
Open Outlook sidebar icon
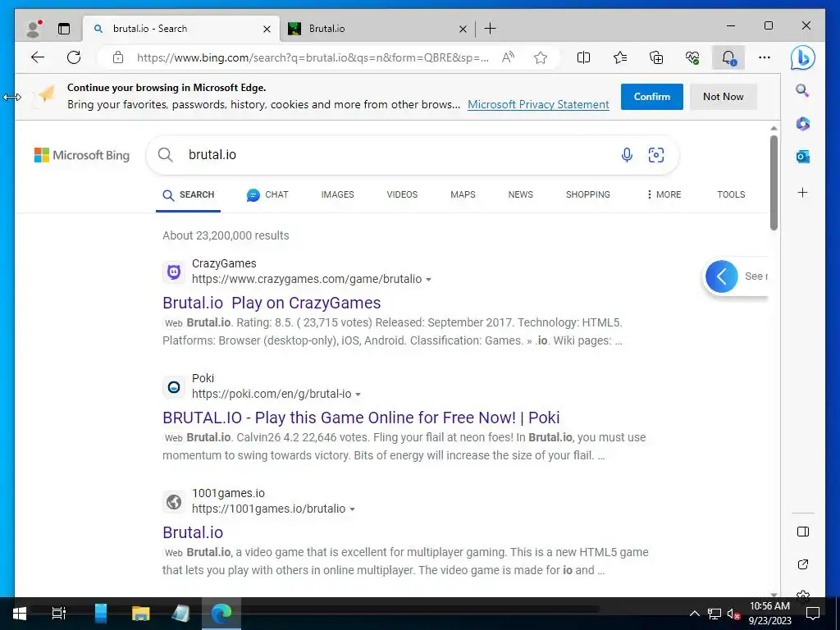[x=802, y=157]
